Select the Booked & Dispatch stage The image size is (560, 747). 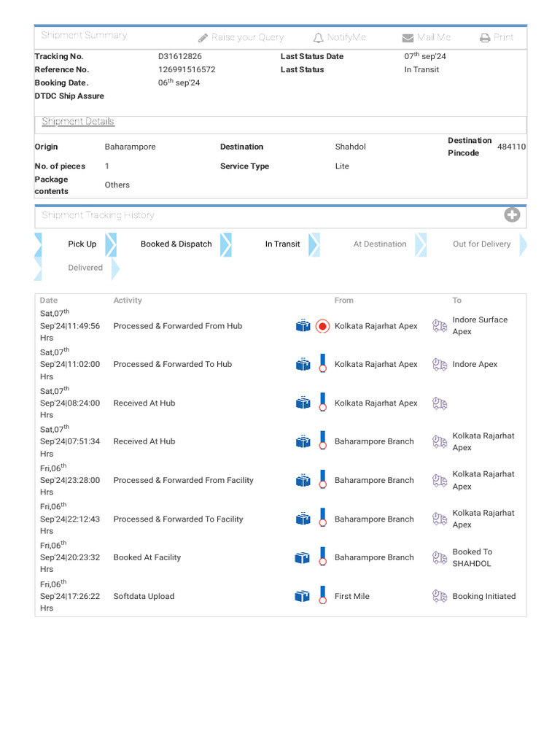pos(176,244)
